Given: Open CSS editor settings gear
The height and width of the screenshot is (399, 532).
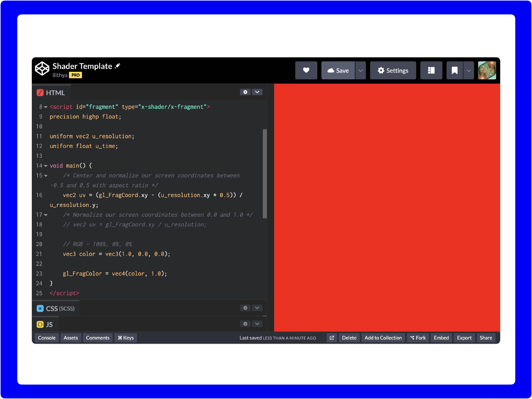Looking at the screenshot, I should coord(245,308).
